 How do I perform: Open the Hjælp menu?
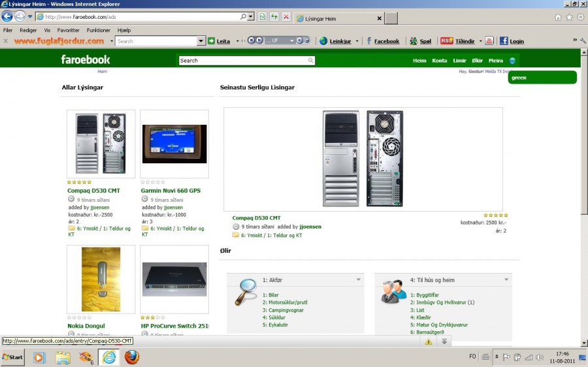click(x=124, y=30)
